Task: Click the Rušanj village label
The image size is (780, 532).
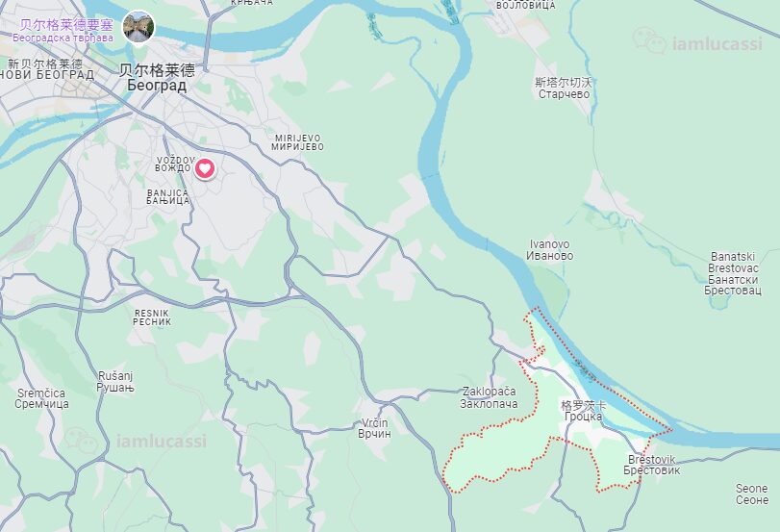Action: pyautogui.click(x=115, y=382)
